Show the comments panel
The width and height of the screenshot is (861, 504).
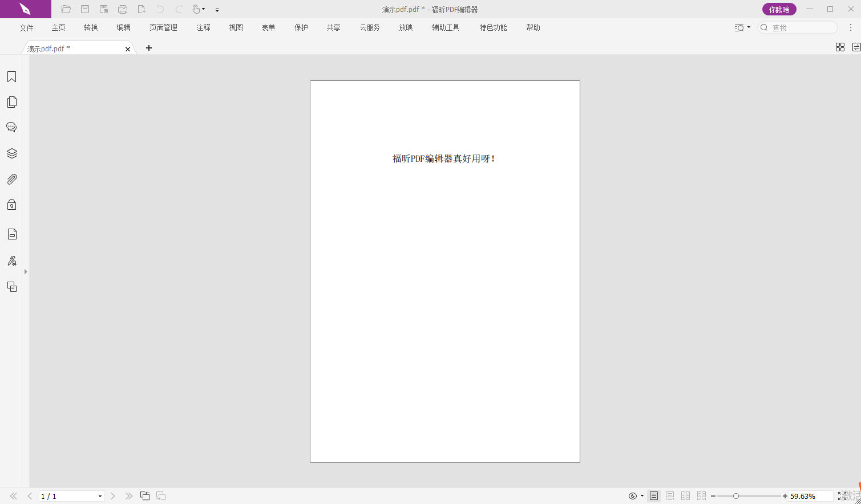pyautogui.click(x=11, y=127)
